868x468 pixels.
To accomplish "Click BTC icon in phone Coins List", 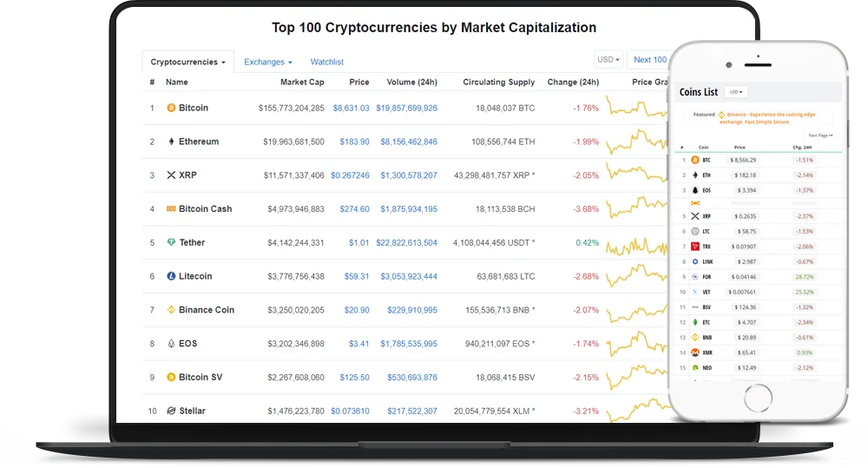I will 695,160.
